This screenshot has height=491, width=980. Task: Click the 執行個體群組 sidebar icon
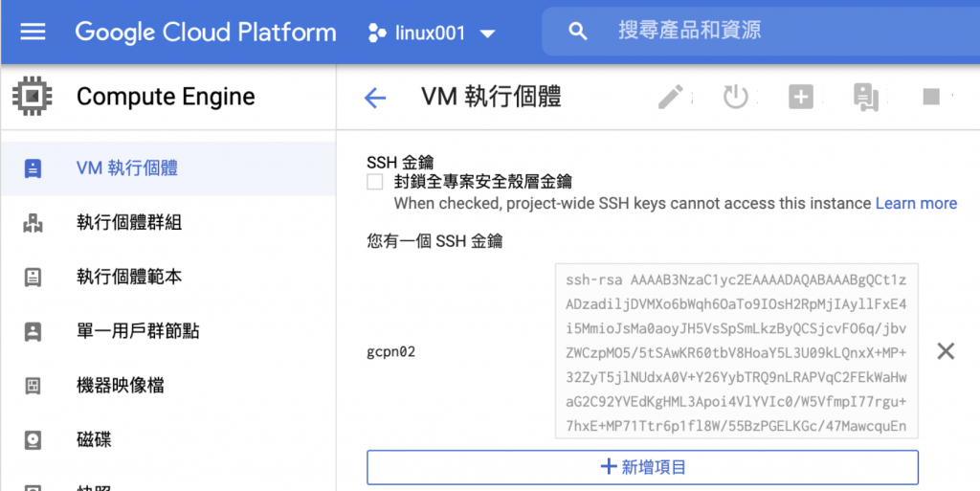[33, 223]
